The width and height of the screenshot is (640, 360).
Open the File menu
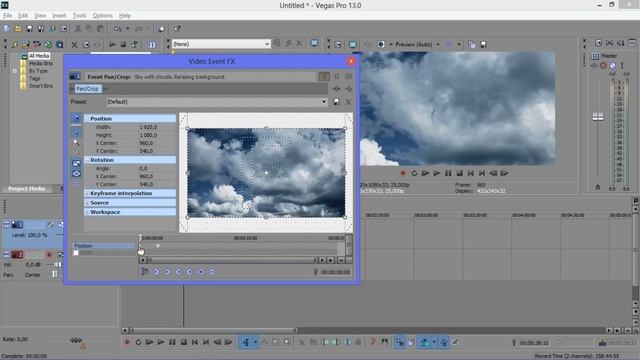coord(7,16)
